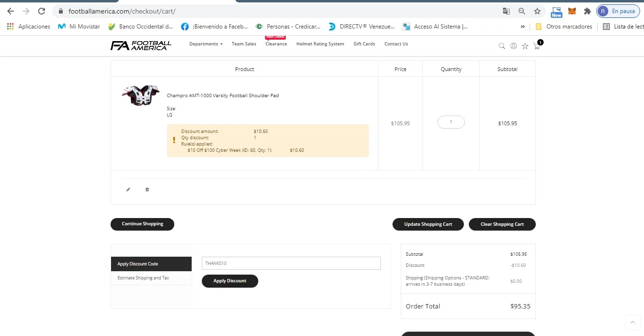Click the scroll-to-top arrow button
The image size is (644, 336).
point(632,322)
